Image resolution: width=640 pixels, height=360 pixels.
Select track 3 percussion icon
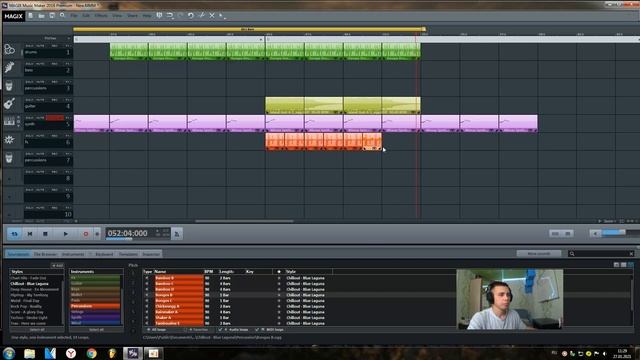point(9,86)
